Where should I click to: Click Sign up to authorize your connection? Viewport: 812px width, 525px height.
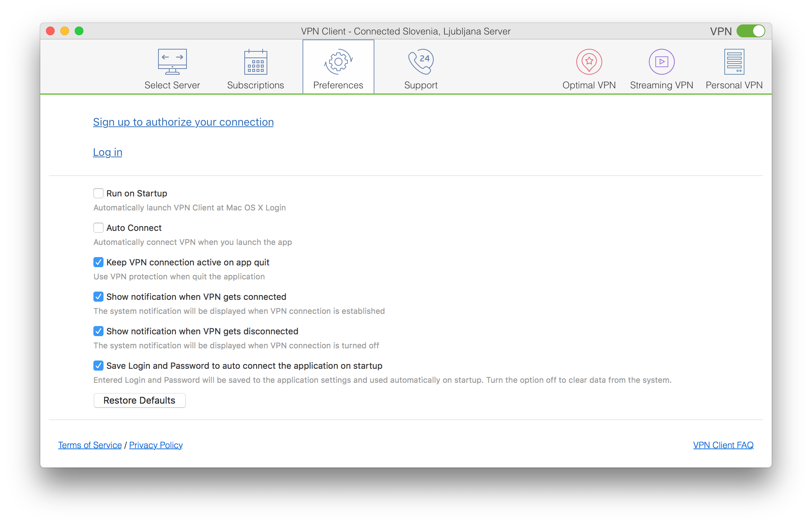[x=184, y=122]
